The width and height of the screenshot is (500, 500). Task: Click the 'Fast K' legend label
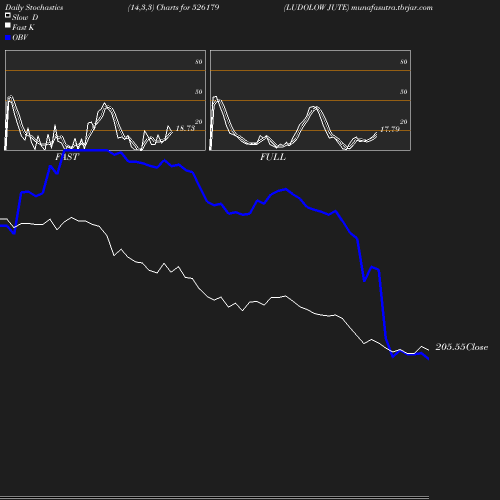click(x=23, y=27)
